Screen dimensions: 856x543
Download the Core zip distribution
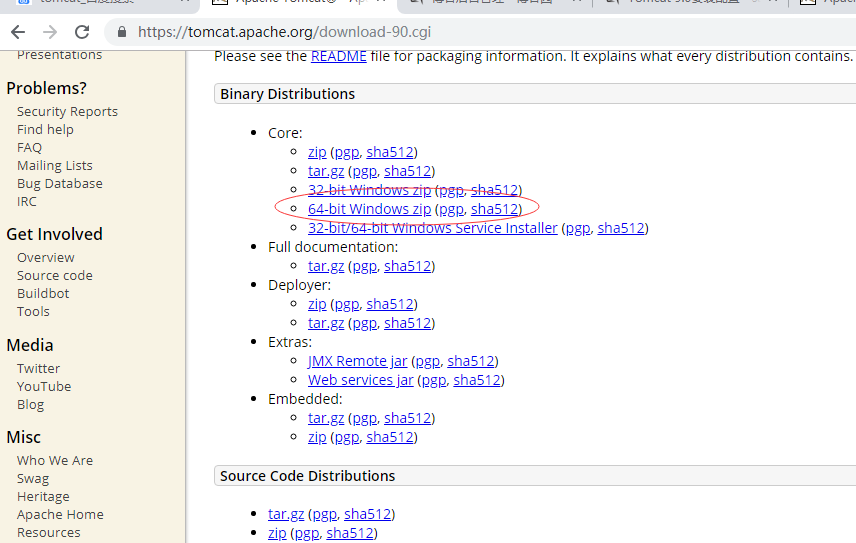pos(317,152)
